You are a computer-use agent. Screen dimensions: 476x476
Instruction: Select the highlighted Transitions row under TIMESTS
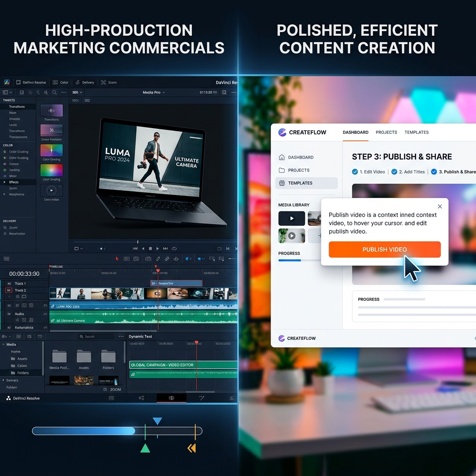click(x=18, y=106)
